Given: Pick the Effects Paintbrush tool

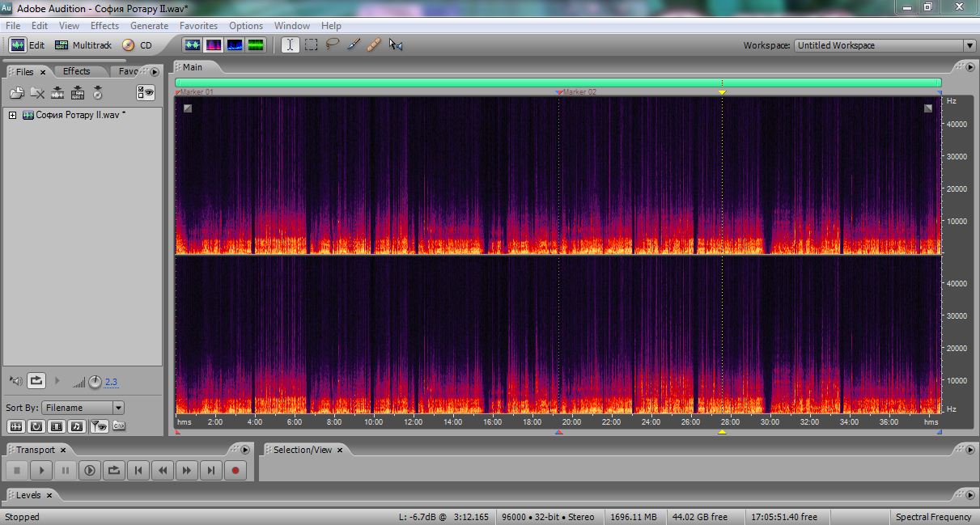Looking at the screenshot, I should point(354,45).
